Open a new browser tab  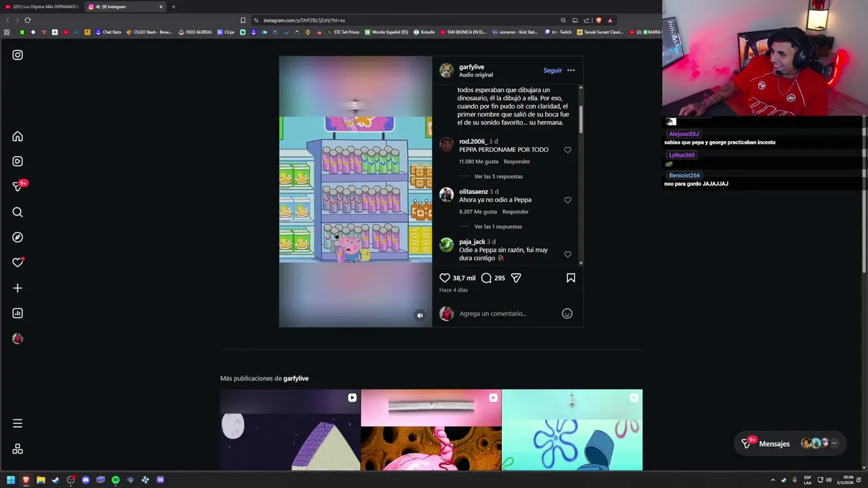[x=173, y=7]
